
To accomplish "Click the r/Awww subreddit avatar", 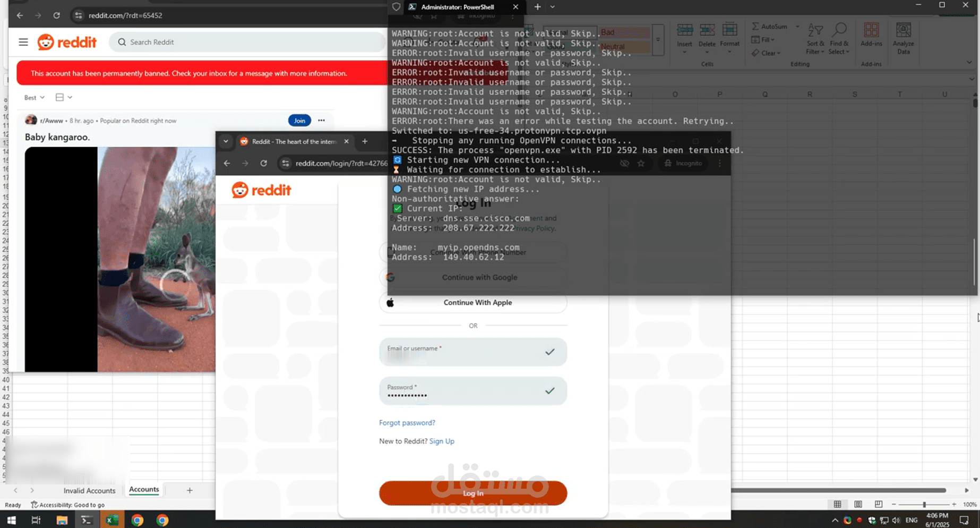I will pos(31,120).
